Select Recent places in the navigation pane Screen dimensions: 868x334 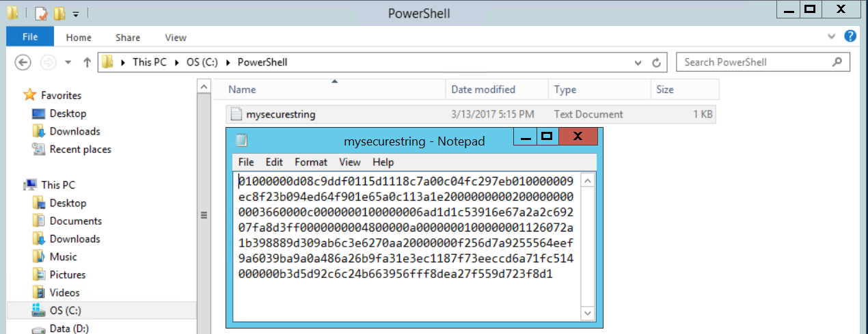(x=80, y=149)
